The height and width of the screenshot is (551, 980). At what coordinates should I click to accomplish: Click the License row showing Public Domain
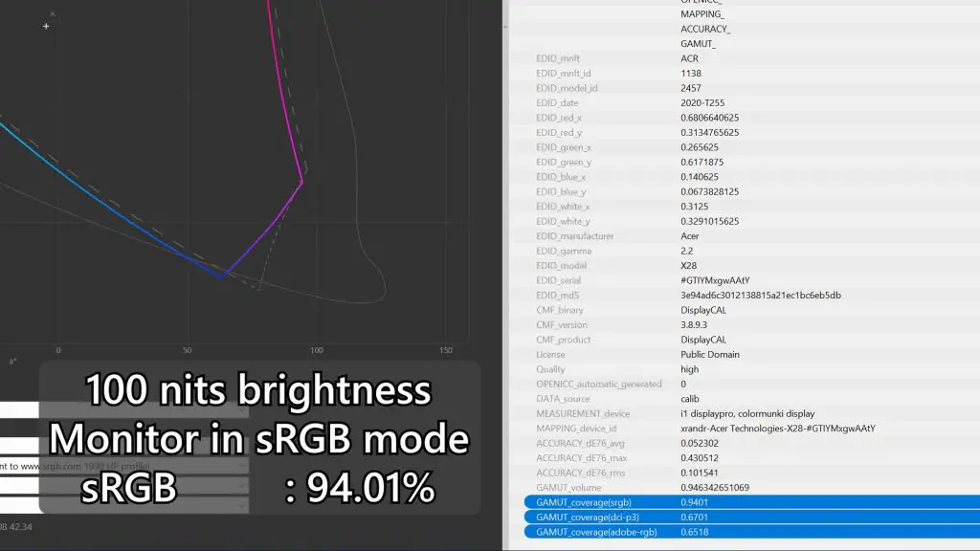tap(746, 354)
